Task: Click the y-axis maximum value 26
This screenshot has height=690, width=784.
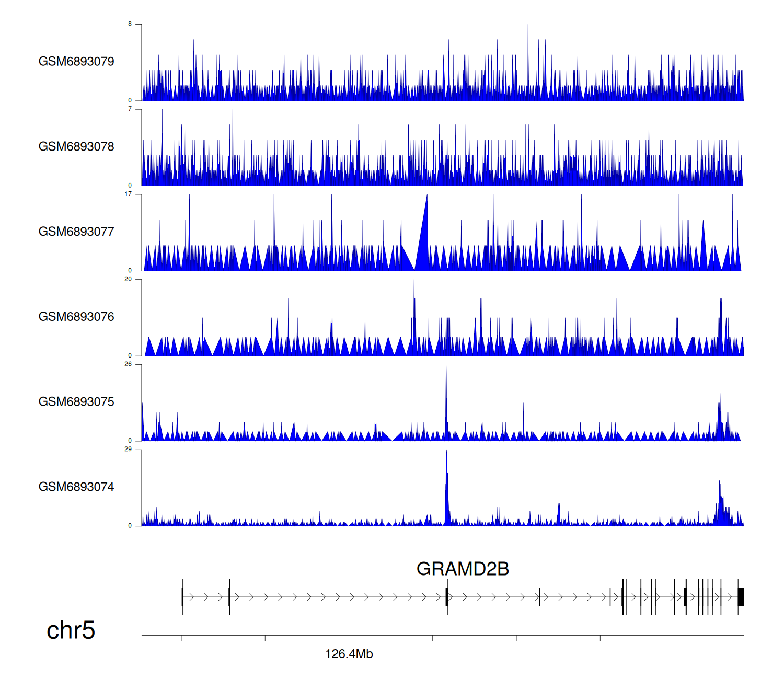Action: pyautogui.click(x=128, y=364)
